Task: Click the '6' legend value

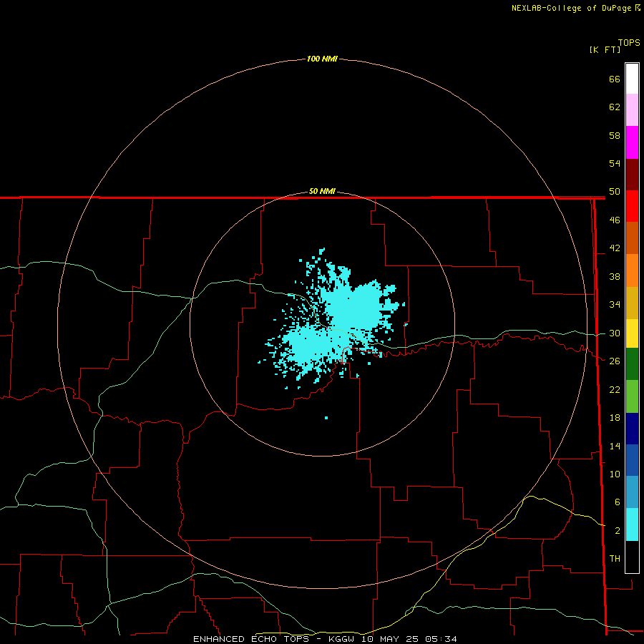Action: coord(617,502)
